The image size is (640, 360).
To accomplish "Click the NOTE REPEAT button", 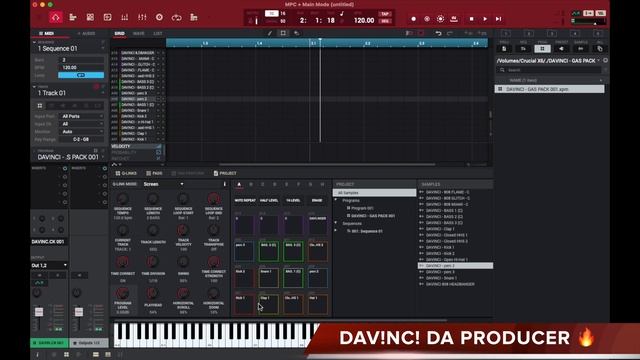I will click(245, 200).
